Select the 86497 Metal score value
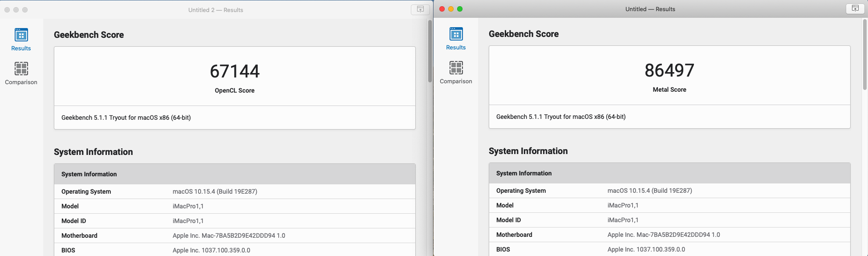This screenshot has width=868, height=256. tap(669, 70)
